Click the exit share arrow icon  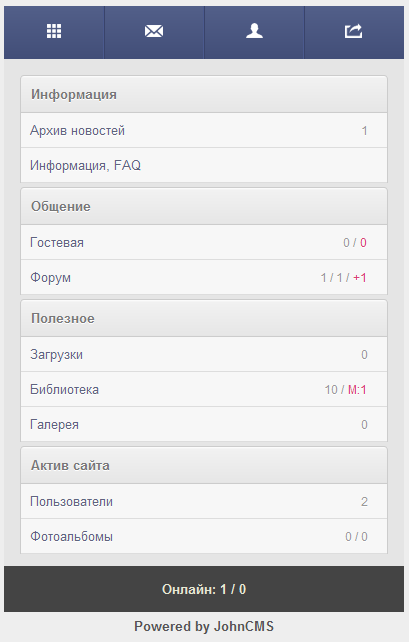coord(354,31)
